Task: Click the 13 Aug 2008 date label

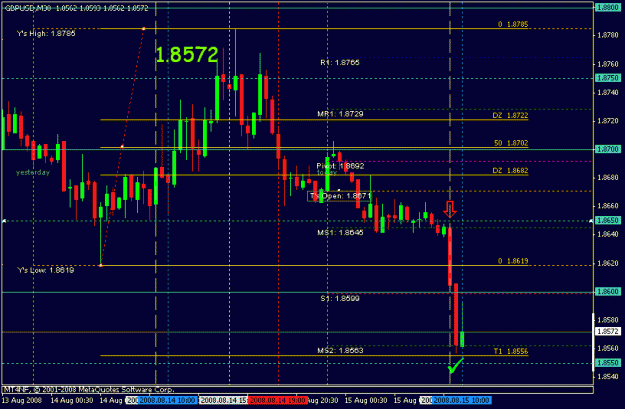Action: pyautogui.click(x=22, y=400)
